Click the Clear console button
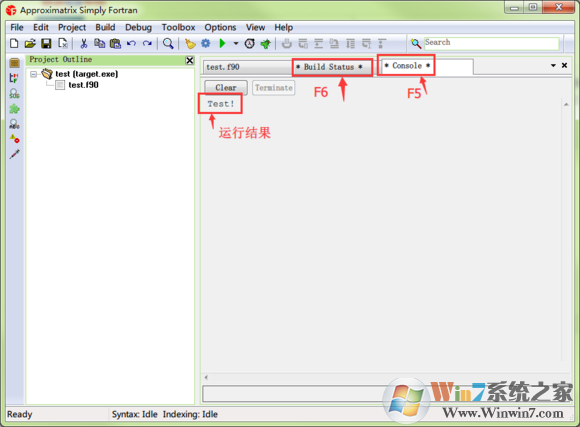Image resolution: width=580 pixels, height=427 pixels. coord(226,88)
